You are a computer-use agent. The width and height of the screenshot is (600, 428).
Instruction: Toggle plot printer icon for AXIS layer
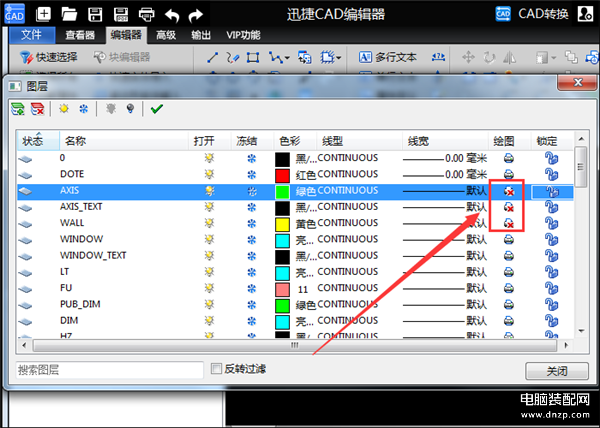(509, 191)
